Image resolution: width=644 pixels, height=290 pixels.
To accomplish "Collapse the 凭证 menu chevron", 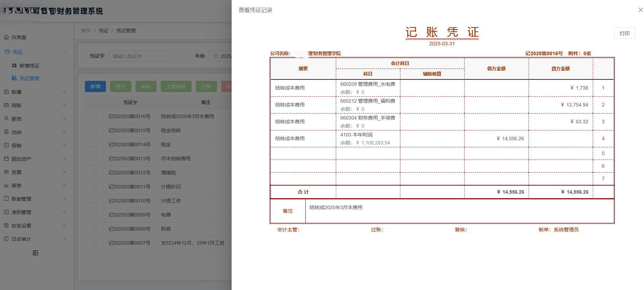I will (x=65, y=52).
